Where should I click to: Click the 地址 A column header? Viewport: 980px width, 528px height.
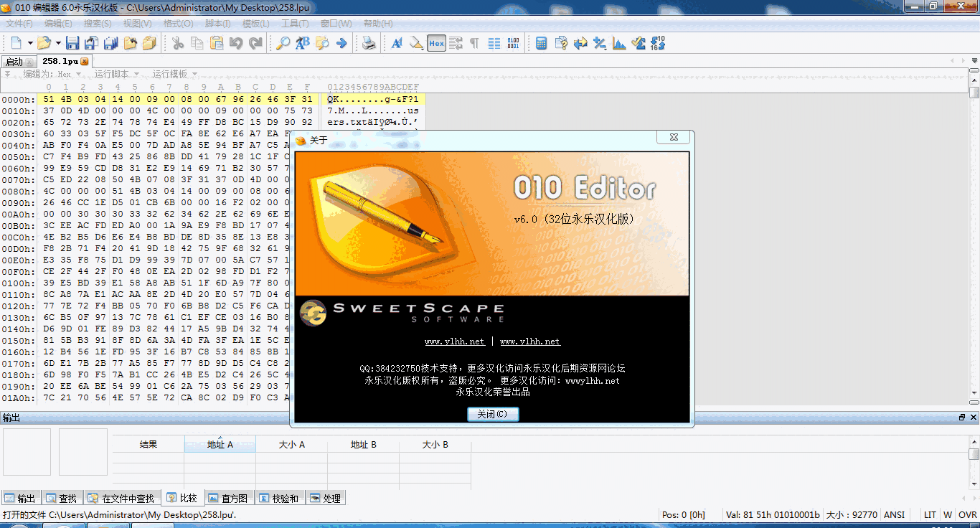[220, 445]
